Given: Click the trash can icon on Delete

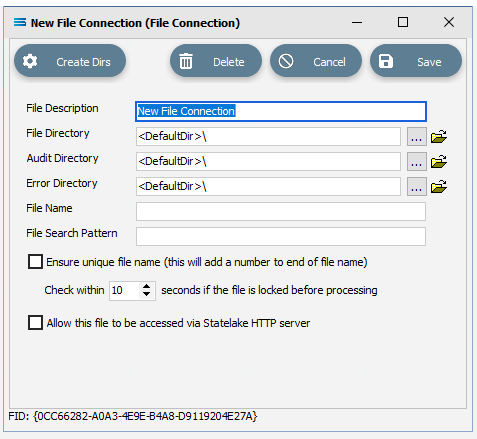Looking at the screenshot, I should pyautogui.click(x=186, y=61).
